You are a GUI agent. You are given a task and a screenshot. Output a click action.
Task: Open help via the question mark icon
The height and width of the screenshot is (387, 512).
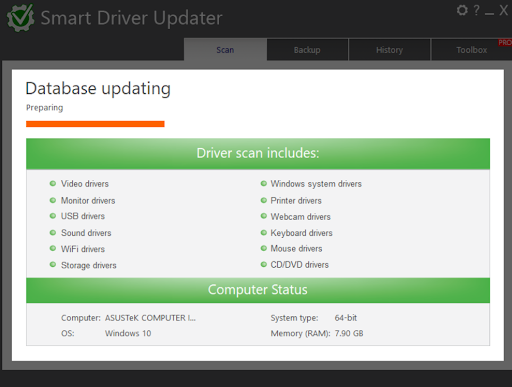pos(477,10)
